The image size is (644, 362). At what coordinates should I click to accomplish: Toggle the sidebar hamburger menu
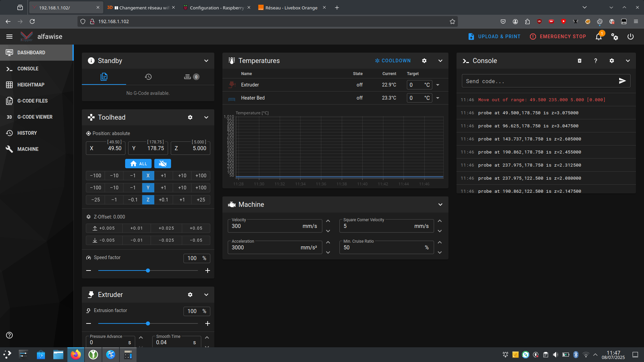pos(9,37)
